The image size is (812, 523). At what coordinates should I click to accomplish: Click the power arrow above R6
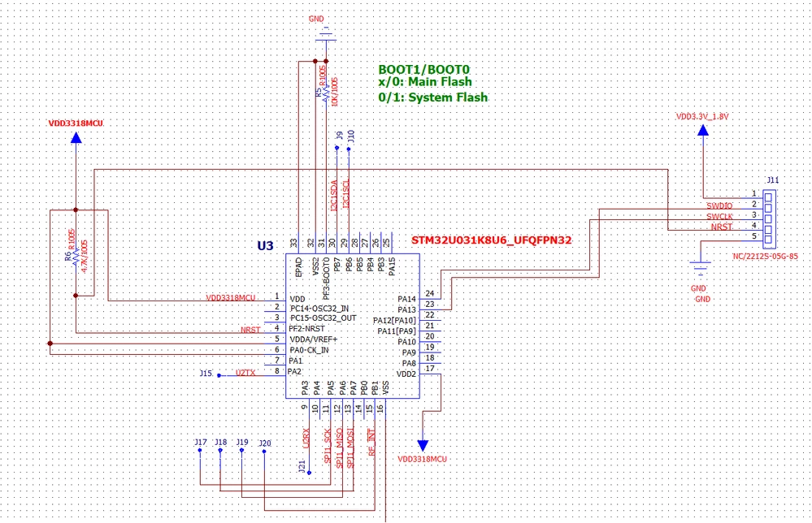point(76,137)
